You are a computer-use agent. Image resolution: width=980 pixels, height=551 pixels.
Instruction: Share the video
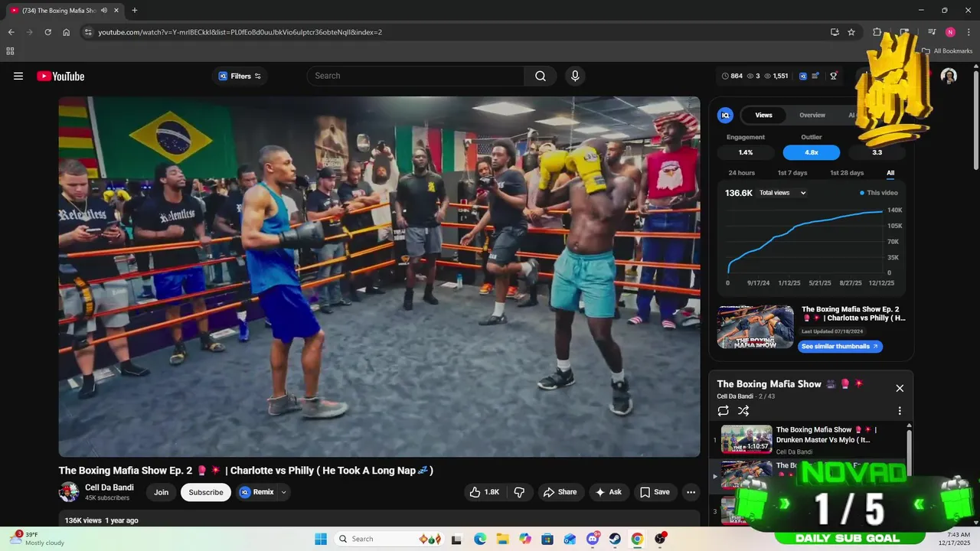click(x=560, y=492)
